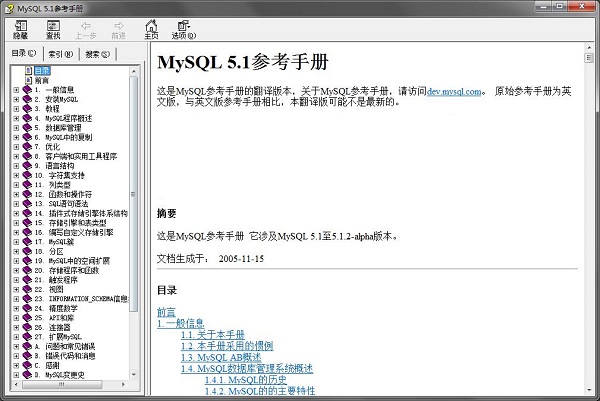Click the book icon for 13. SQL语句语法

point(27,204)
